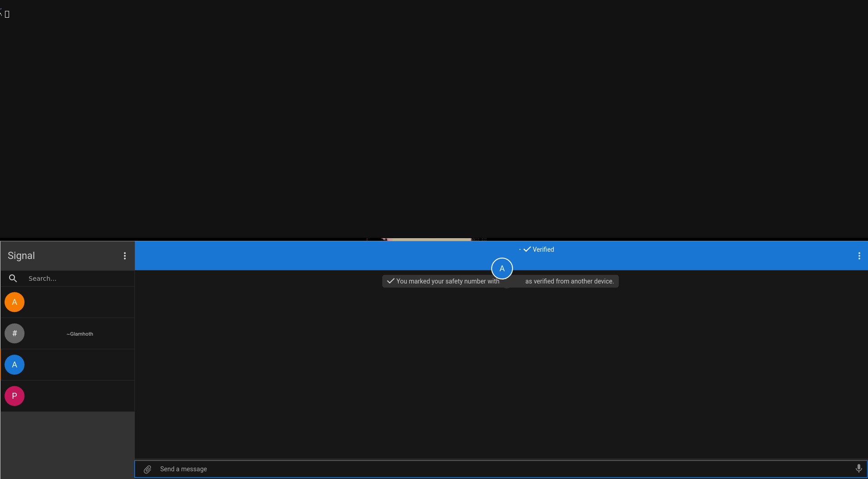Open the orange A contact avatar

tap(15, 302)
